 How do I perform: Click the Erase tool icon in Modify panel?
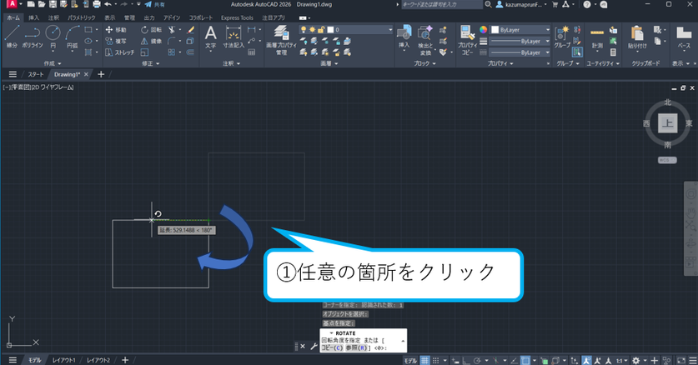tap(191, 30)
